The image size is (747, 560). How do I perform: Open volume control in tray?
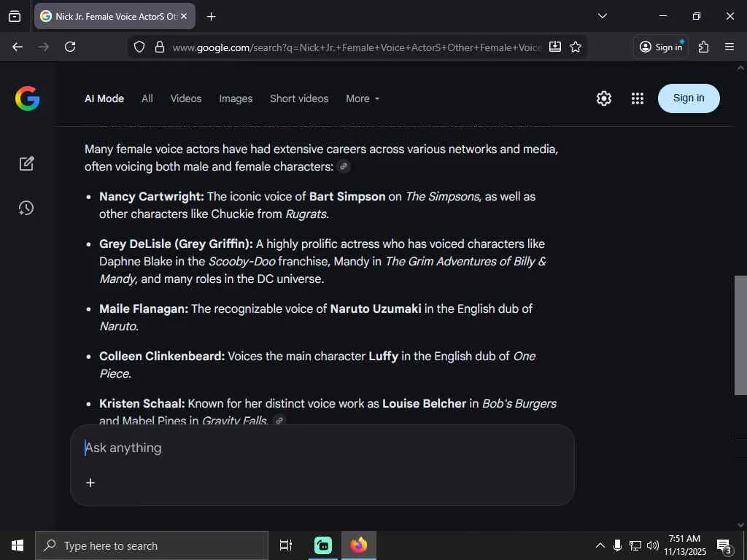coord(653,545)
